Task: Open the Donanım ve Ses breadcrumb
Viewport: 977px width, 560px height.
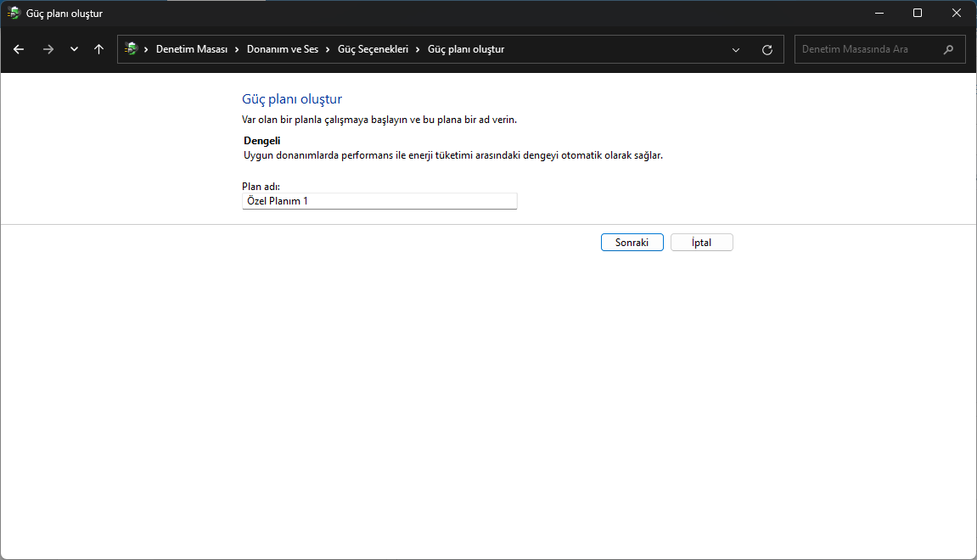Action: [283, 49]
